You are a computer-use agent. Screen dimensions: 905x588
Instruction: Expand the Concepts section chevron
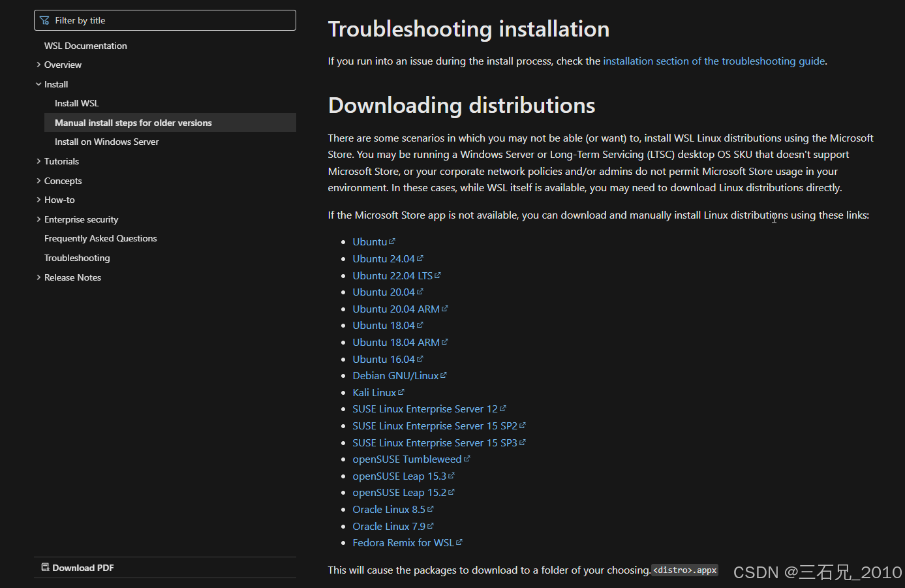(38, 181)
